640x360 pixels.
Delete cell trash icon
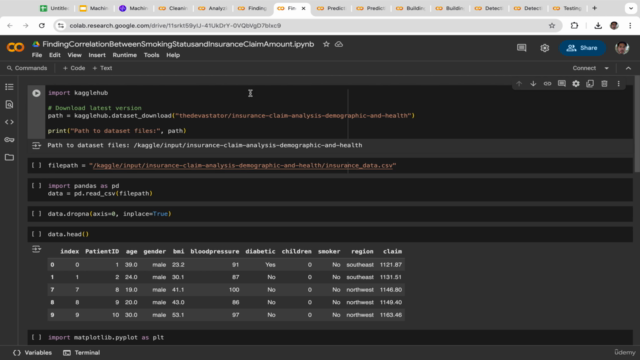pyautogui.click(x=604, y=84)
